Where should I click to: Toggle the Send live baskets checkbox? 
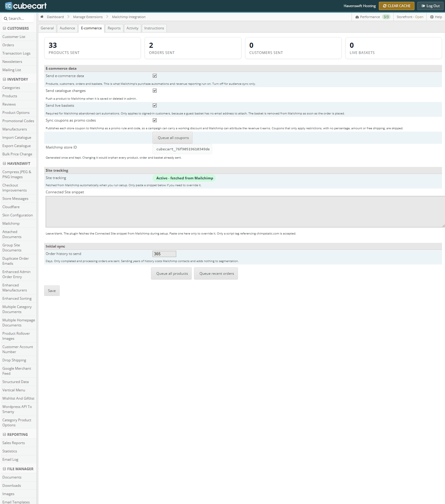point(155,106)
